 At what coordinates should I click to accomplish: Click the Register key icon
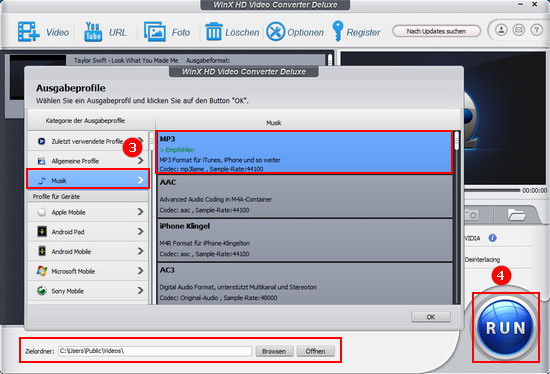click(337, 31)
